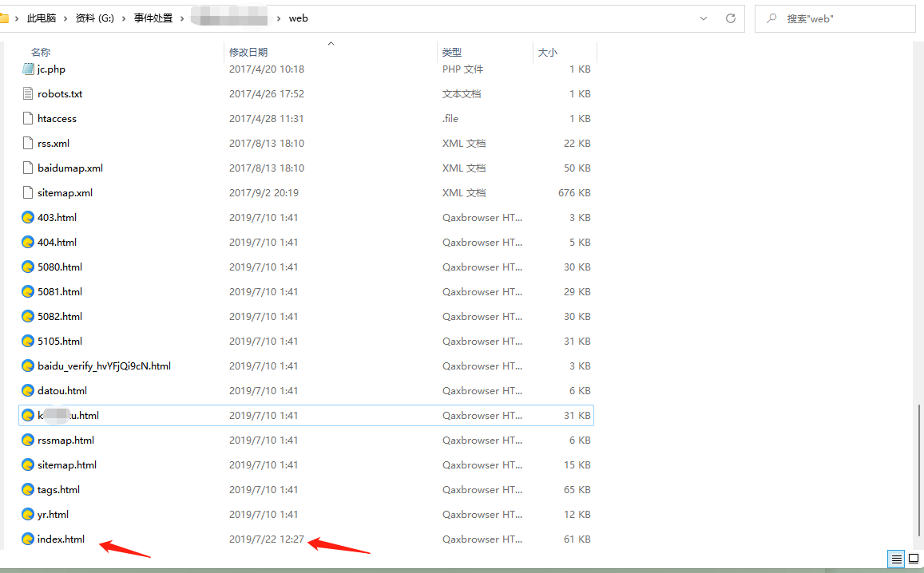Switch to details view layout
924x573 pixels.
coord(897,559)
